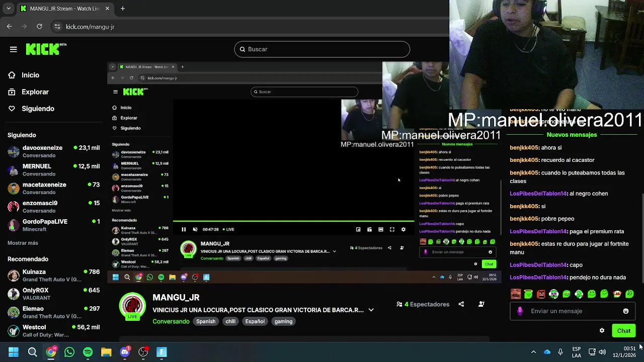The width and height of the screenshot is (644, 362).
Task: Focus the Buscar search field
Action: click(x=322, y=49)
